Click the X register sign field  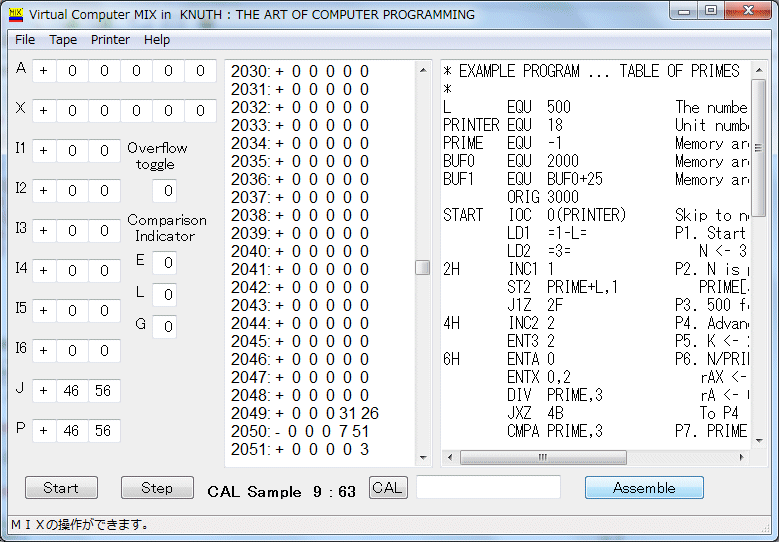pyautogui.click(x=44, y=111)
